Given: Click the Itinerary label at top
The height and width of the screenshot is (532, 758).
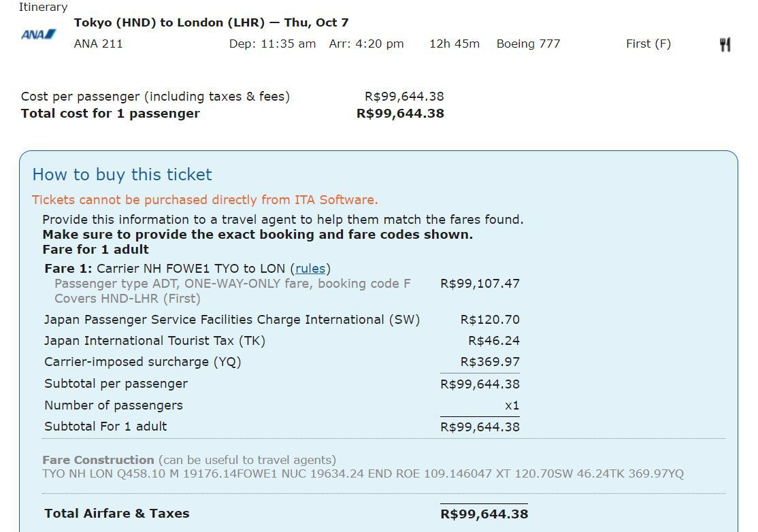Looking at the screenshot, I should pyautogui.click(x=43, y=7).
